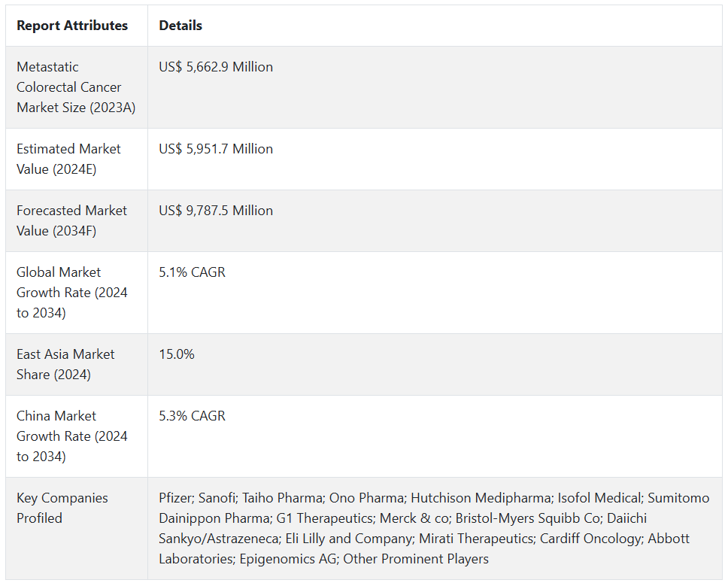Click the "Details" column header
The height and width of the screenshot is (586, 728).
point(180,26)
